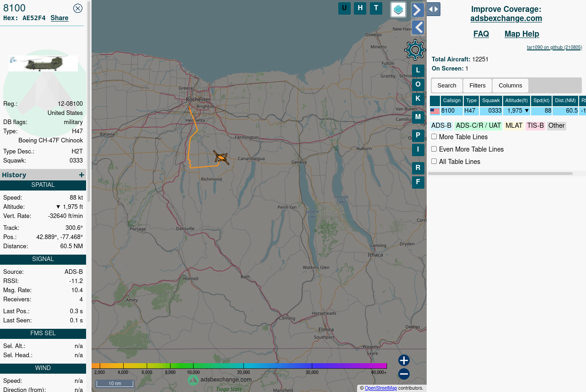Click the left-pointing chevron sidebar button
This screenshot has width=586, height=392.
(x=418, y=27)
